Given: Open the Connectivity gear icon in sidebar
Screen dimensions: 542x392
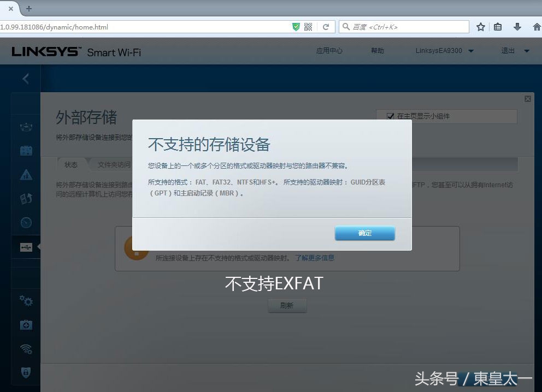Looking at the screenshot, I should (26, 301).
